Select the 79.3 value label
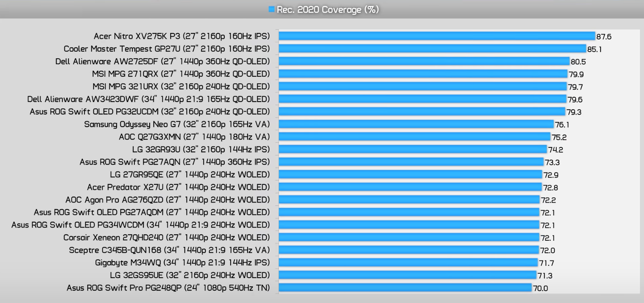Screen dimensions: 644x303 pos(574,112)
